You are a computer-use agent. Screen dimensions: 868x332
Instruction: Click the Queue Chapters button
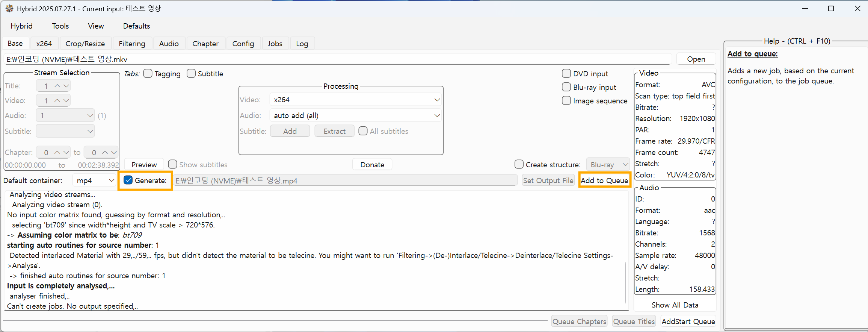click(x=579, y=321)
